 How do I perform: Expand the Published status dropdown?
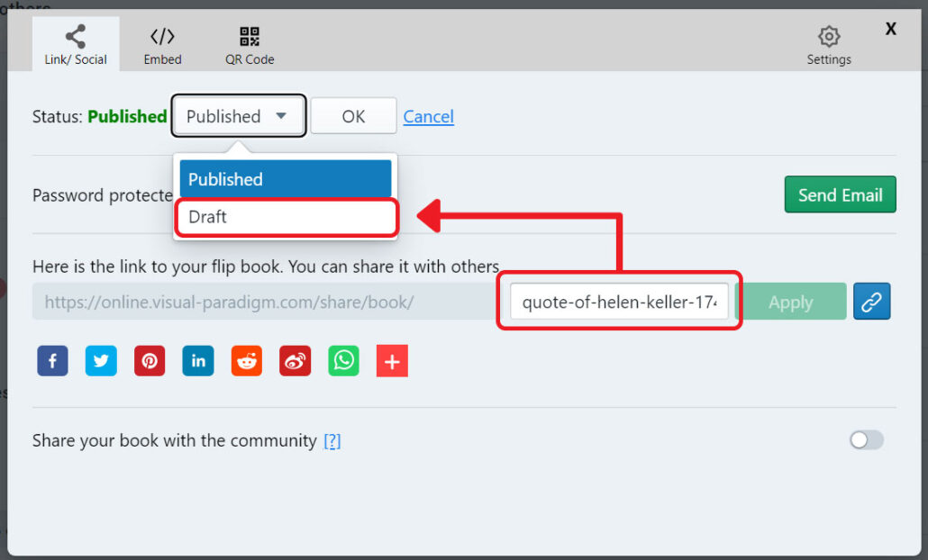(238, 116)
